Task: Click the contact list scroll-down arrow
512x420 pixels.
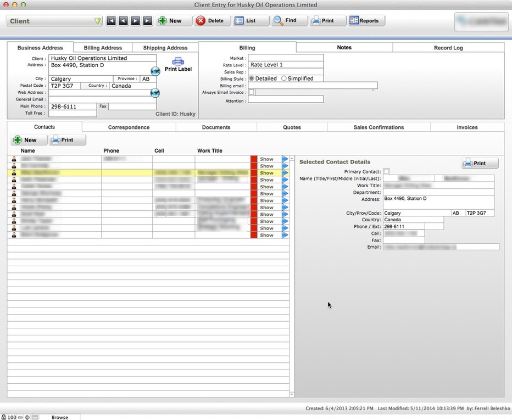Action: pos(292,395)
